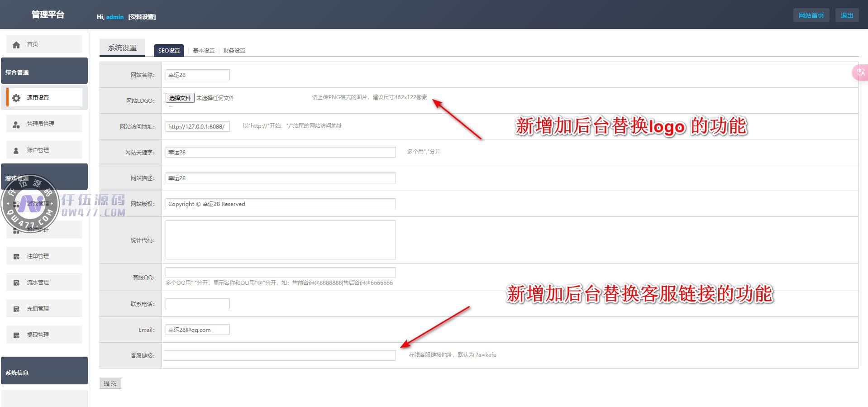Click the 选择文件 logo upload button

[x=180, y=98]
